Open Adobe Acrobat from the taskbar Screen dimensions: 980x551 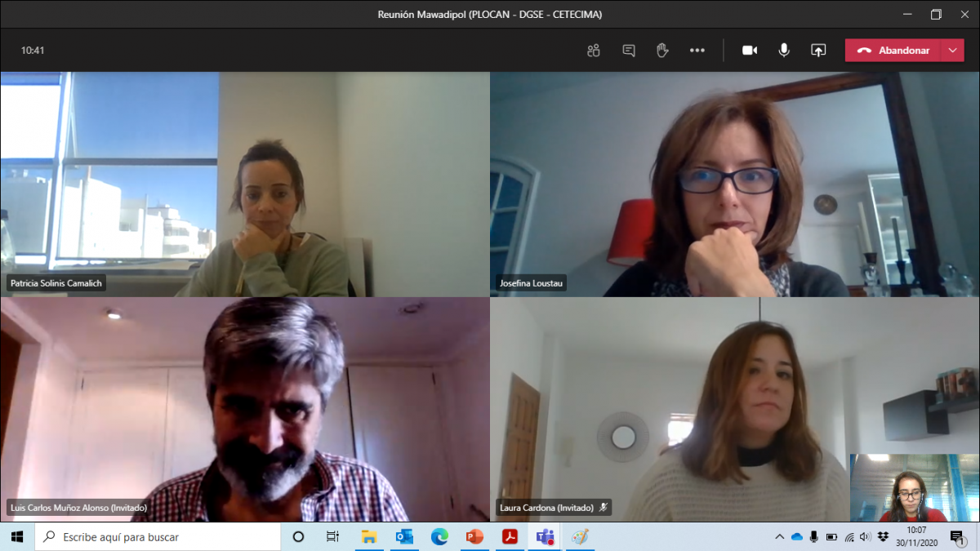(510, 536)
